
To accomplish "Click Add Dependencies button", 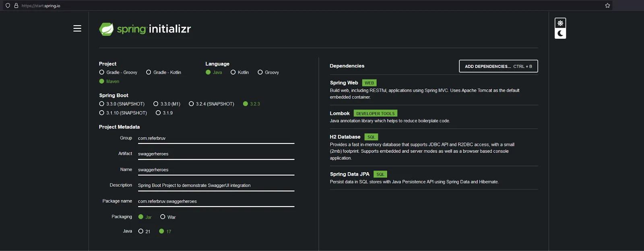I will click(x=498, y=66).
